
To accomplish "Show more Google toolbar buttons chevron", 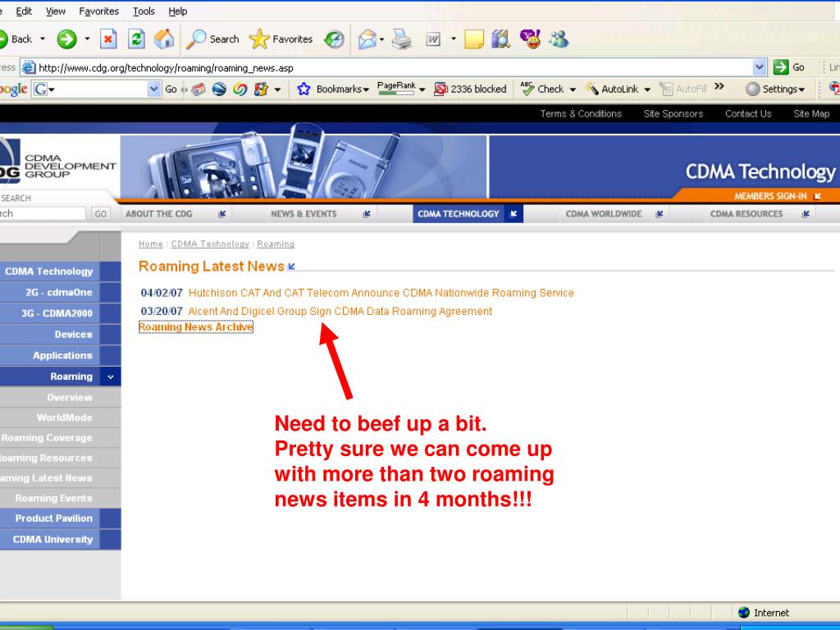I will click(x=719, y=86).
